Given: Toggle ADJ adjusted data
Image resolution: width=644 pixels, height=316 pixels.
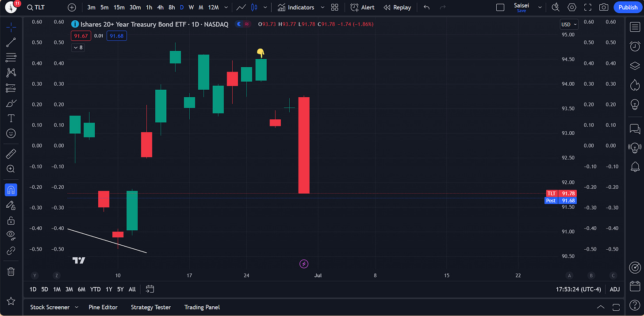Looking at the screenshot, I should (x=615, y=289).
